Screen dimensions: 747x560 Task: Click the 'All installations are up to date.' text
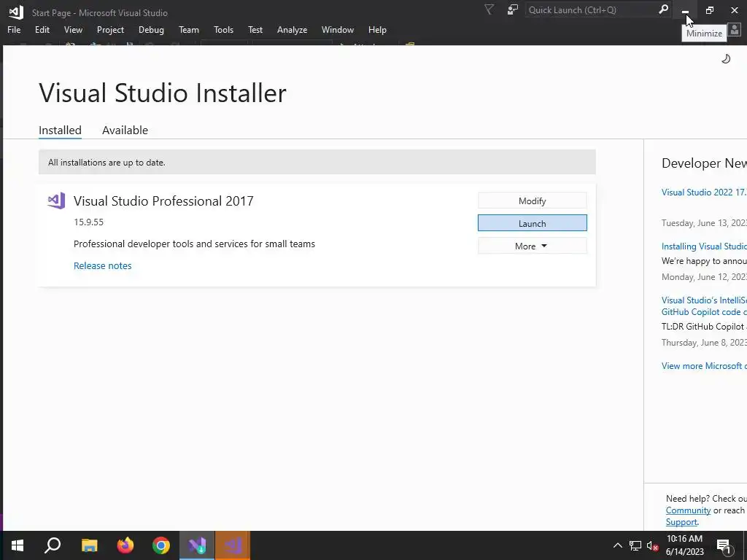[107, 163]
